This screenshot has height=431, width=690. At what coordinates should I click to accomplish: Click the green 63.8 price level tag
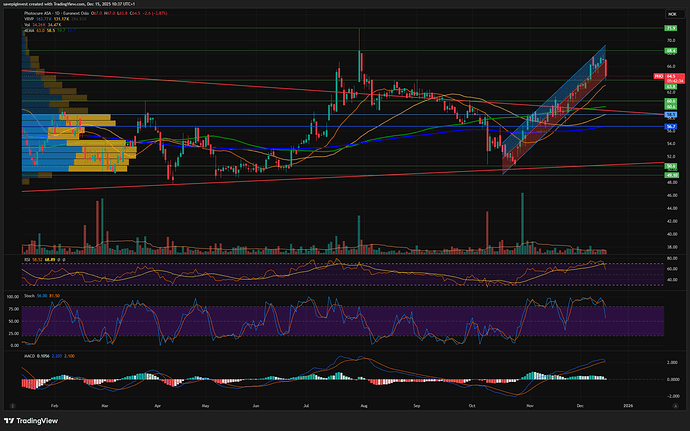(672, 87)
